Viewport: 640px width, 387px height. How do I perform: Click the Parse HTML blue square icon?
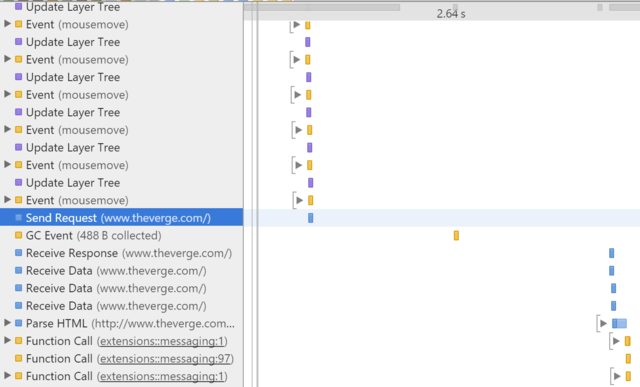point(18,323)
